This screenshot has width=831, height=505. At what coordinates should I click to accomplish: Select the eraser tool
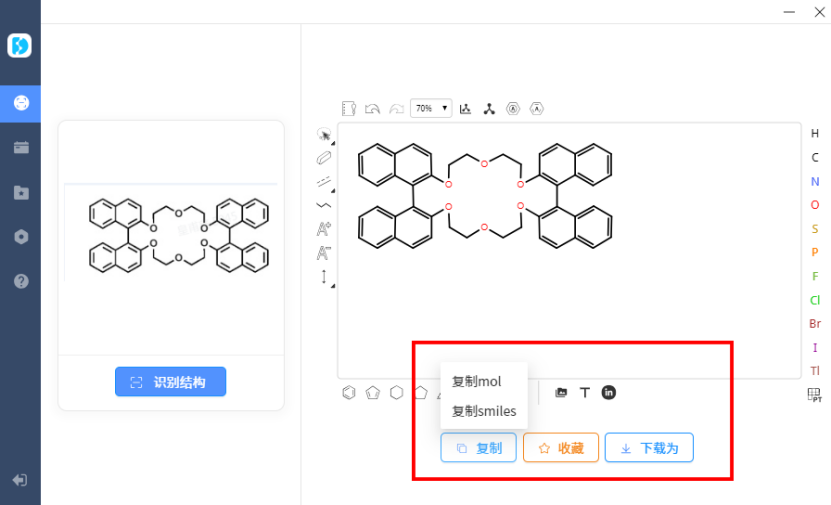324,158
